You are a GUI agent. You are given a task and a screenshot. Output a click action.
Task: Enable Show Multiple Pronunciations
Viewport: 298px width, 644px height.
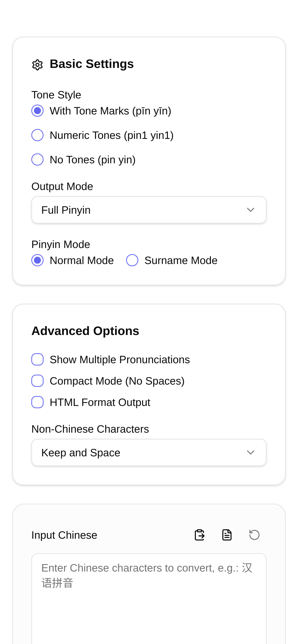(37, 359)
